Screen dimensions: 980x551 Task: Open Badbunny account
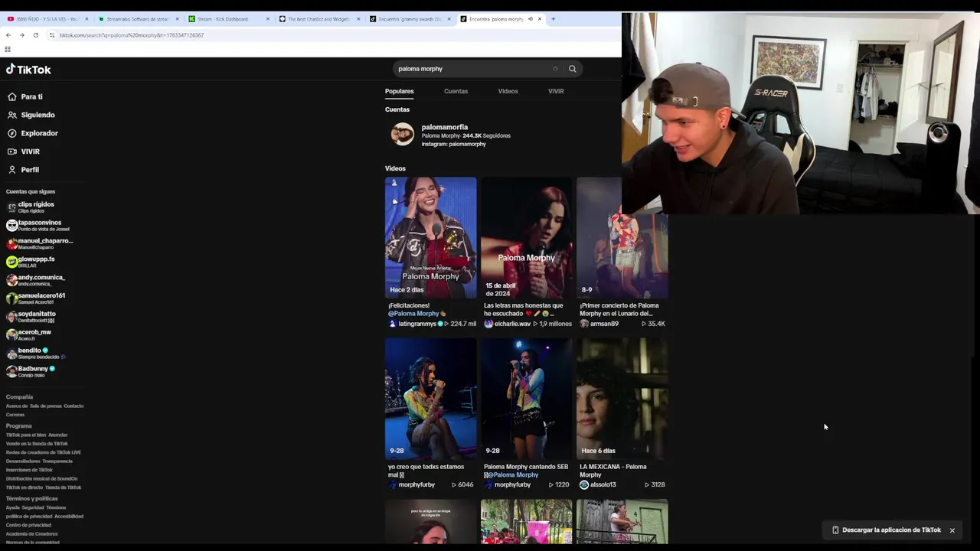point(31,372)
